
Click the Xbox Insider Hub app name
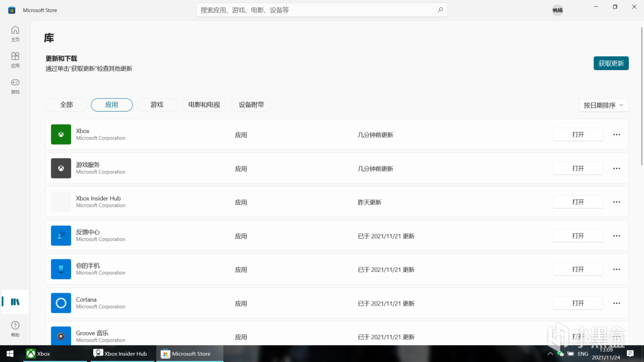tap(98, 198)
